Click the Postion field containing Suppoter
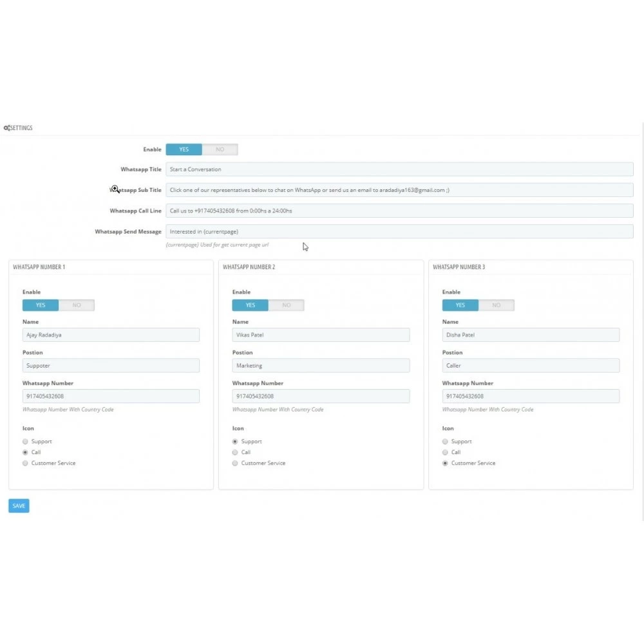 click(111, 366)
